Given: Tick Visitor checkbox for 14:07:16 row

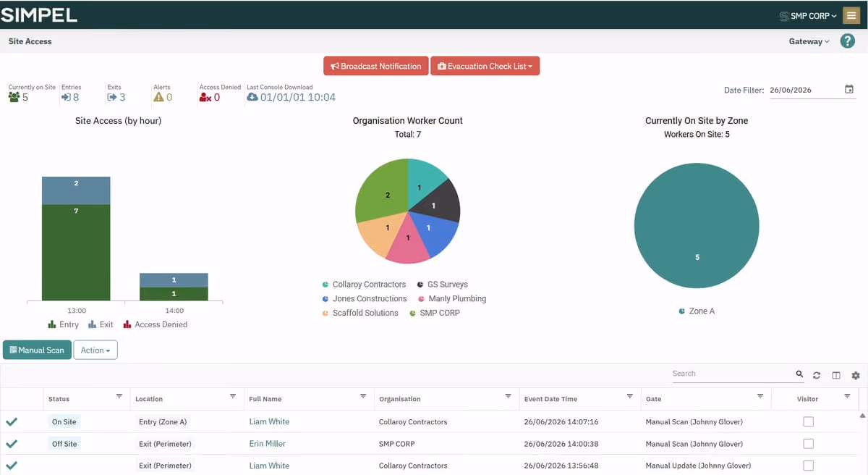Looking at the screenshot, I should click(809, 421).
